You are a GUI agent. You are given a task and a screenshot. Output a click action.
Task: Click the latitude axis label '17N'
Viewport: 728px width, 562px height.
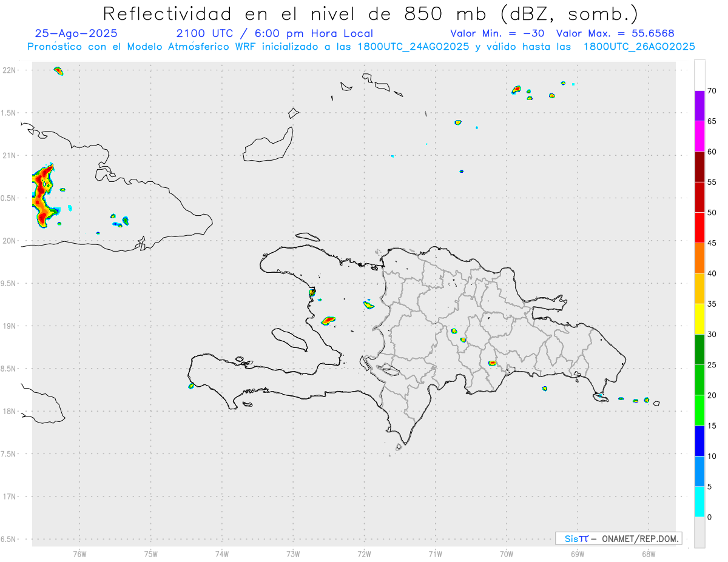9,497
